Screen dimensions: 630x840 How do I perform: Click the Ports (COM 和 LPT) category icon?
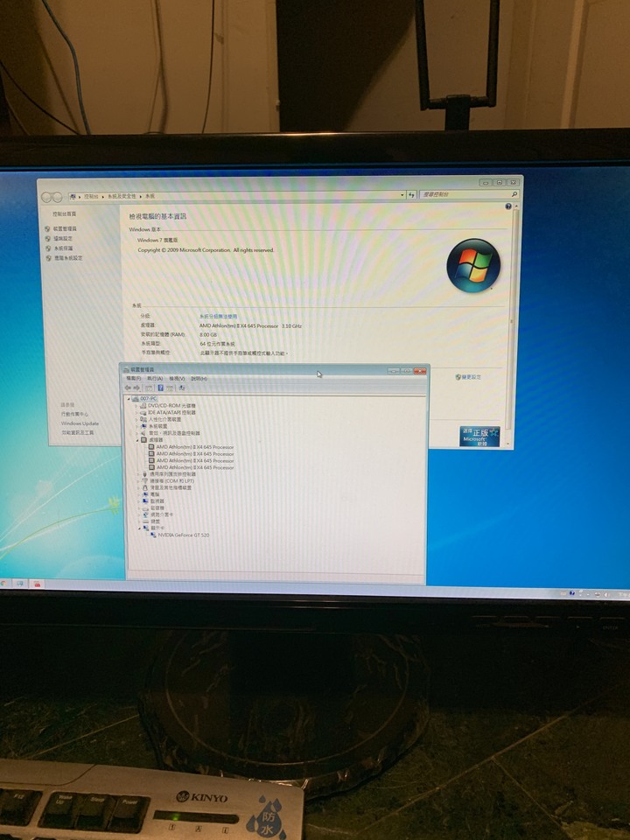145,481
